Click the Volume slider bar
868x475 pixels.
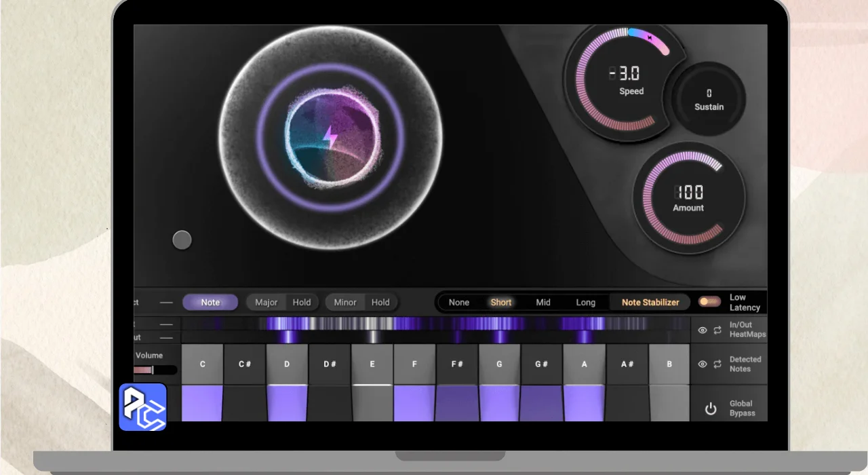click(155, 370)
